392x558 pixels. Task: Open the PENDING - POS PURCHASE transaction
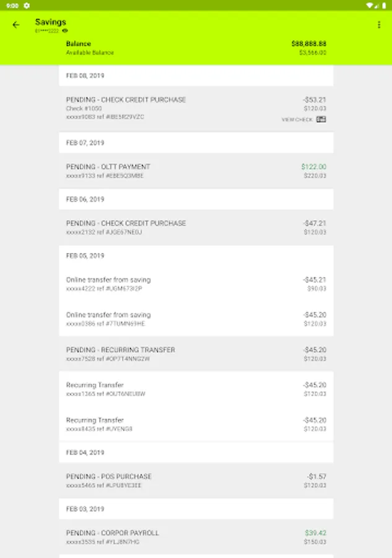[x=196, y=480]
